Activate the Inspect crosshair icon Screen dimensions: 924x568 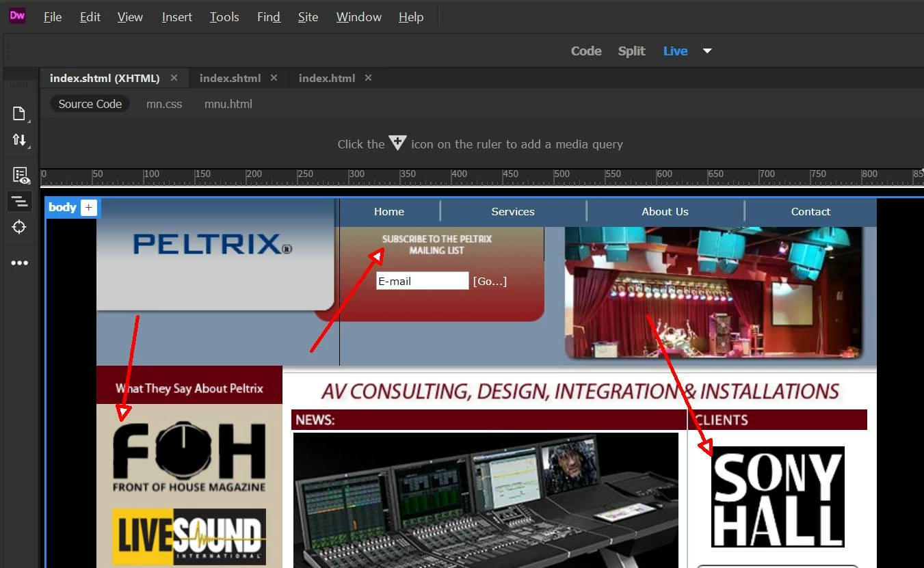[x=19, y=227]
